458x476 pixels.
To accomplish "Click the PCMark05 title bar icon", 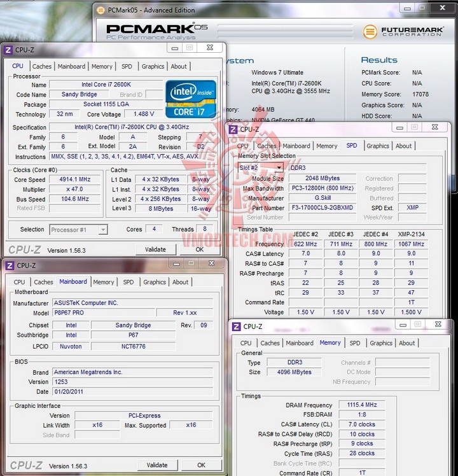I will pyautogui.click(x=101, y=10).
